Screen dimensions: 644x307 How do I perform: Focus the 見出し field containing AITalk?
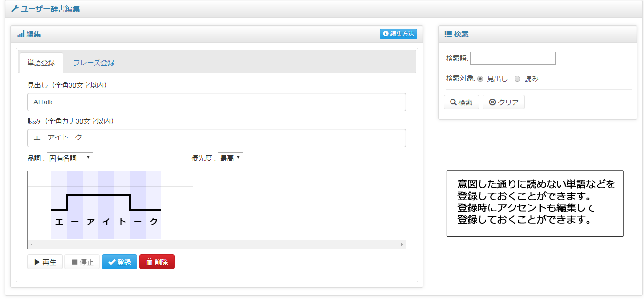[x=217, y=102]
